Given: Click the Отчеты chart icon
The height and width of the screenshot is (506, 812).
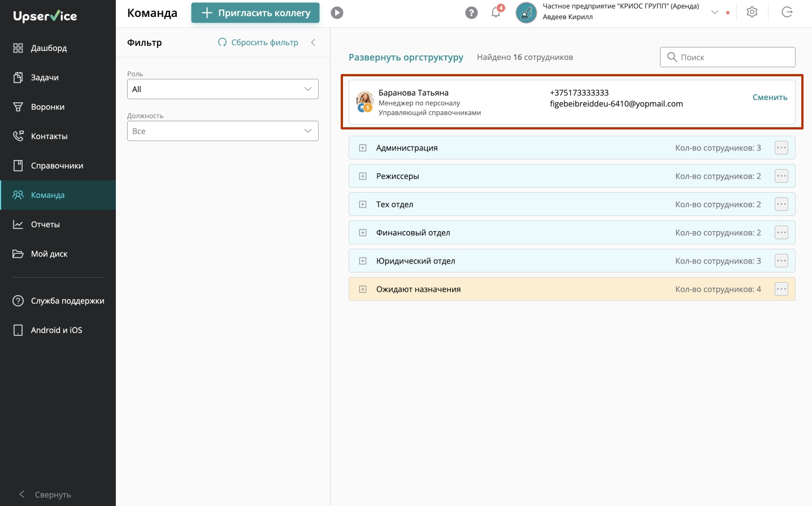Looking at the screenshot, I should coord(18,224).
